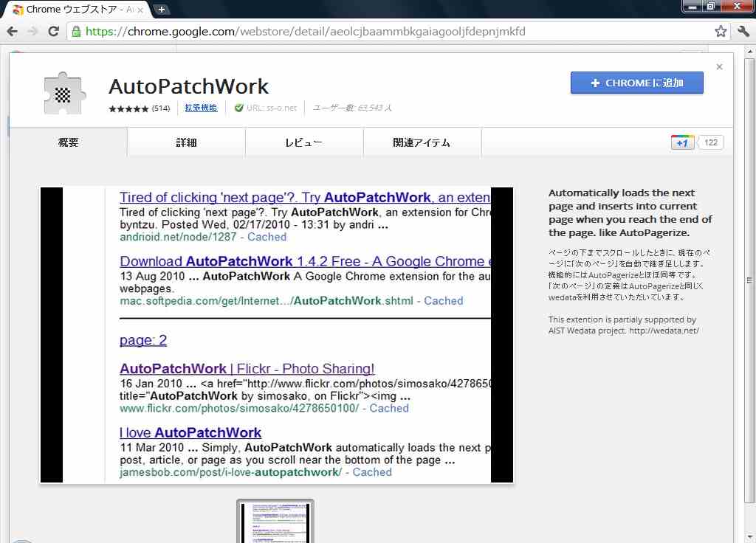Viewport: 756px width, 543px height.
Task: Click the CHROMEに追加 button
Action: pyautogui.click(x=637, y=83)
